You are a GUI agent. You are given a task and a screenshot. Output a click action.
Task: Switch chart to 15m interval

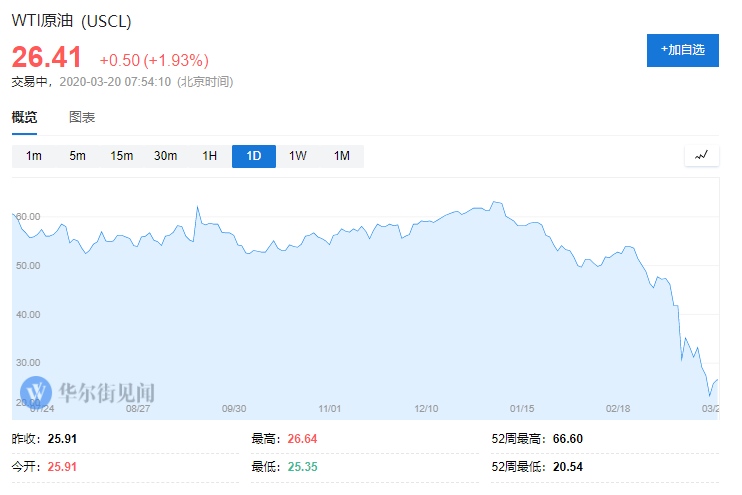(x=122, y=156)
